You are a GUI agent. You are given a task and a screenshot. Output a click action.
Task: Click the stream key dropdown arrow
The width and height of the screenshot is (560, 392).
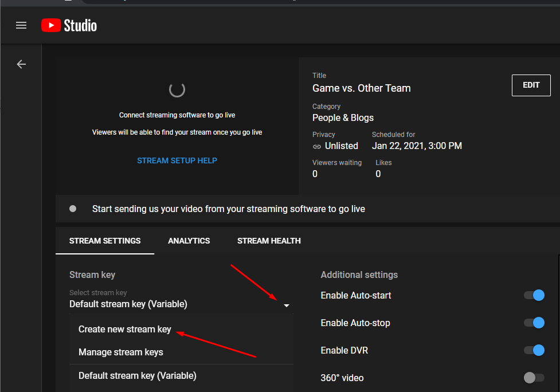coord(286,305)
